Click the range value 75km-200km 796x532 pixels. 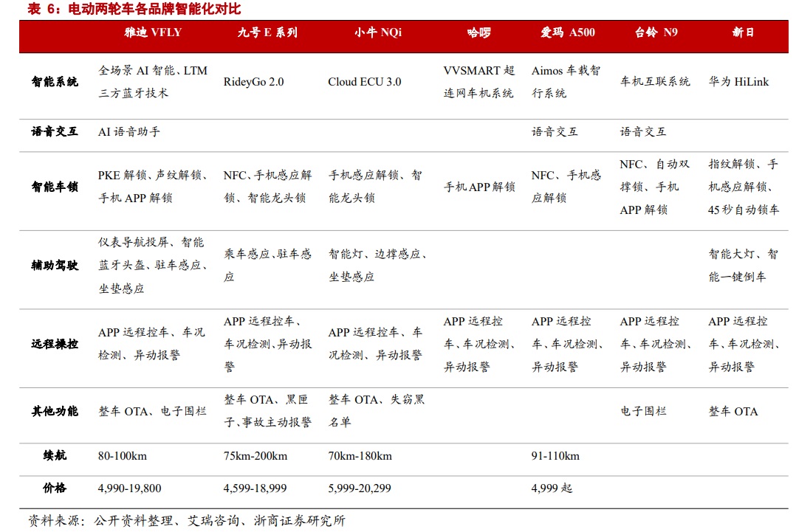coord(255,456)
